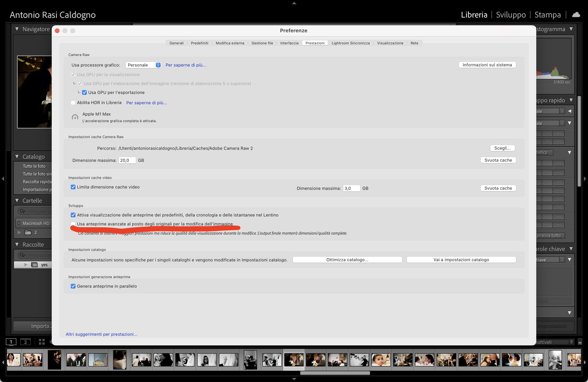Select baby portrait thumbnail in filmstrip
588x382 pixels.
(381, 359)
